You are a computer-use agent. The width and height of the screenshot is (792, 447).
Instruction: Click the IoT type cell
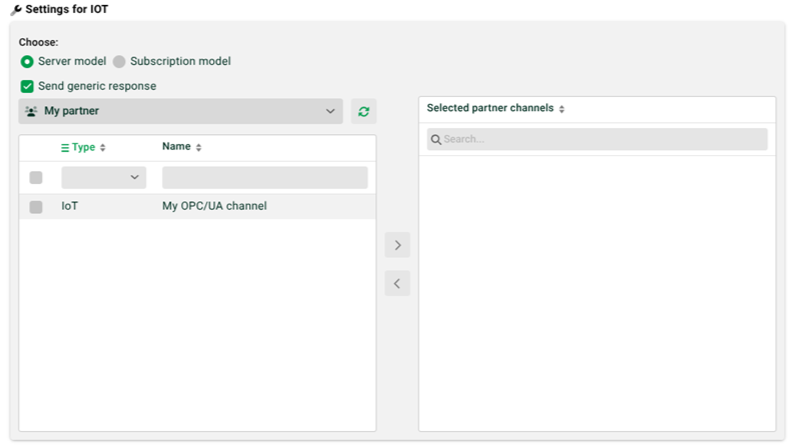[x=70, y=206]
